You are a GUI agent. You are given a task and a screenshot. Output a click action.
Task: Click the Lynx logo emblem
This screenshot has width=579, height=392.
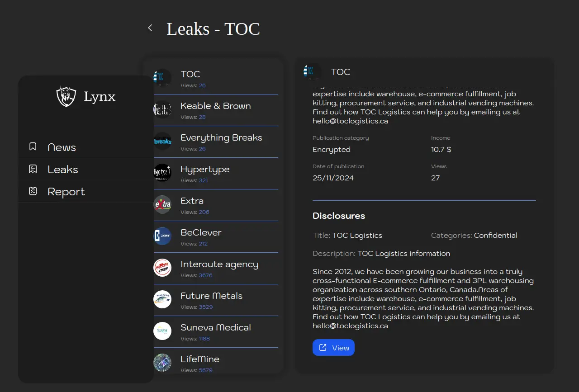pos(66,96)
